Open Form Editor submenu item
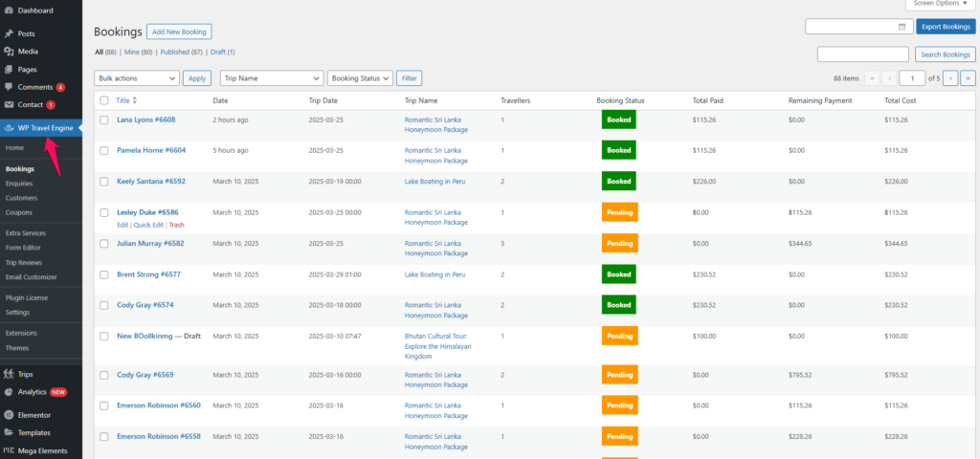Image resolution: width=980 pixels, height=459 pixels. (24, 248)
